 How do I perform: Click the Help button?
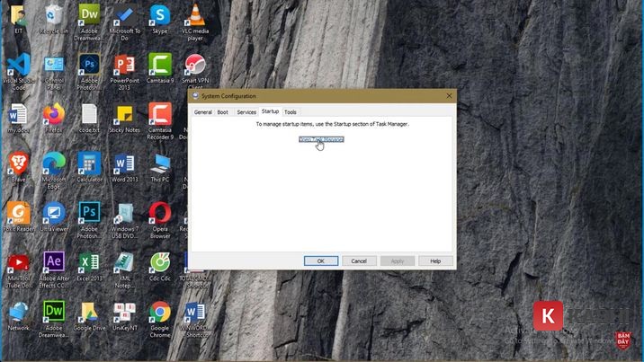pyautogui.click(x=435, y=260)
